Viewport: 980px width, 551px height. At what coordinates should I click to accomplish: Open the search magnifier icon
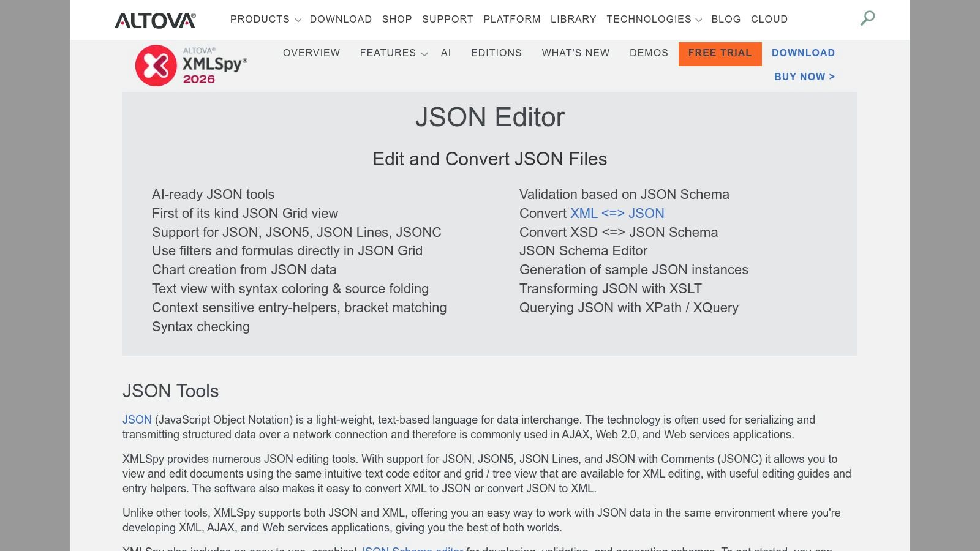[x=867, y=19]
